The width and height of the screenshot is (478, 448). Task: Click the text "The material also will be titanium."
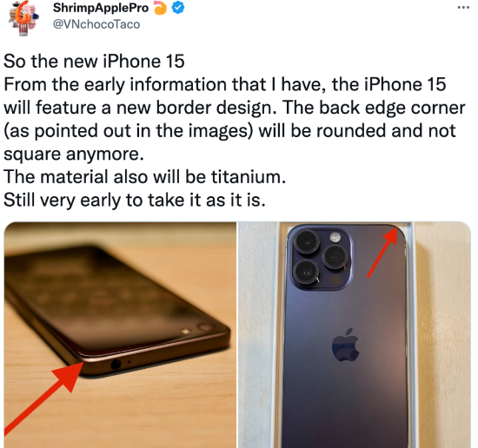(145, 176)
